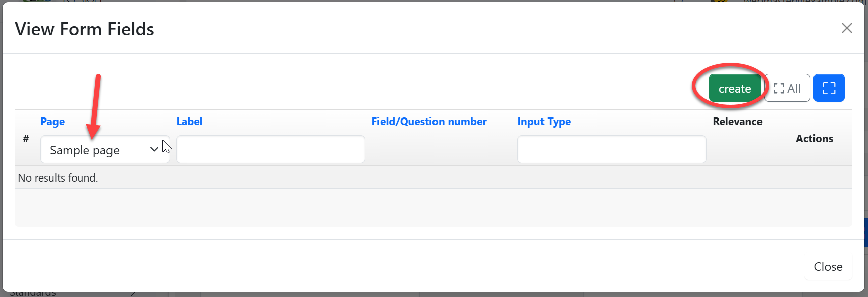
Task: Click the Actions column header
Action: [x=814, y=139]
